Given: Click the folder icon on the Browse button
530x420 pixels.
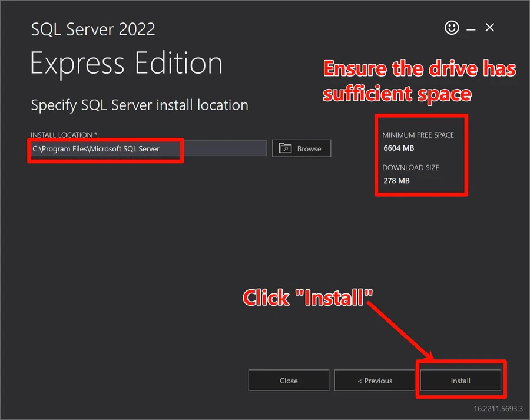Looking at the screenshot, I should click(285, 148).
